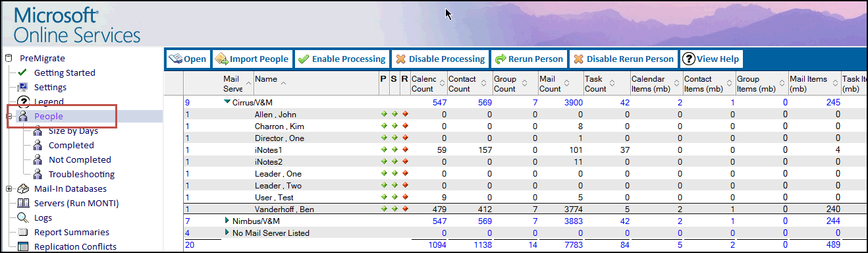Open the Completed people view
The width and height of the screenshot is (868, 253).
(x=71, y=145)
